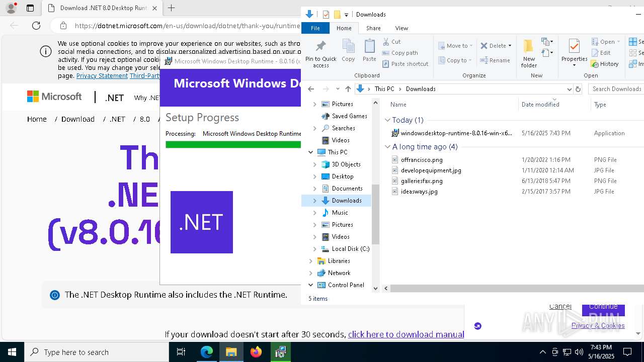Click the navigation pane vertical scrollbar

375,214
